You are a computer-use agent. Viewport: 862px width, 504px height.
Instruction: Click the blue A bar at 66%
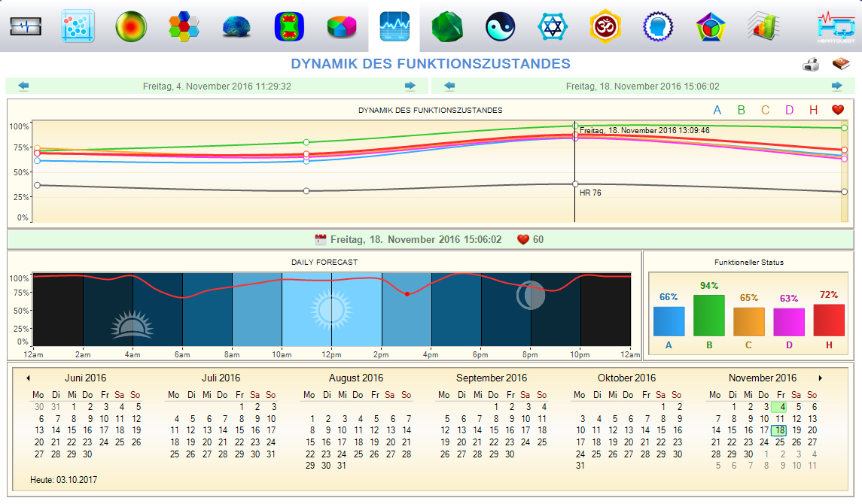pyautogui.click(x=669, y=321)
